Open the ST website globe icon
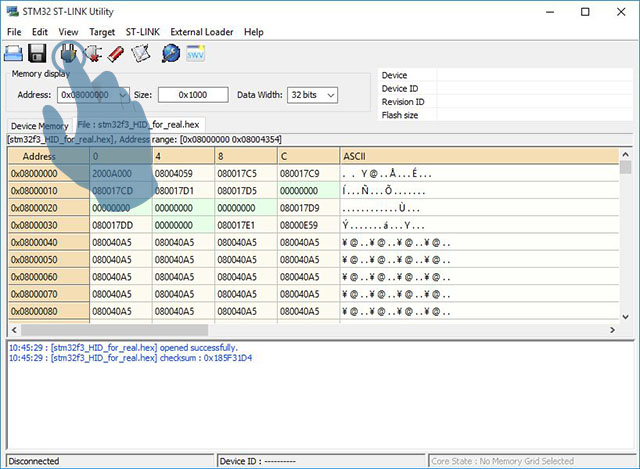This screenshot has width=640, height=469. tap(170, 53)
